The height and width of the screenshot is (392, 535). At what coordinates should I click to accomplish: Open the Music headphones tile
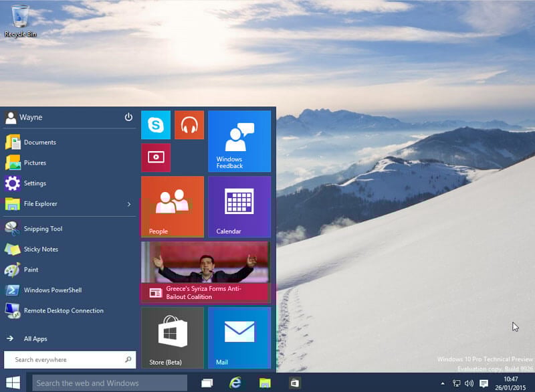pos(189,125)
